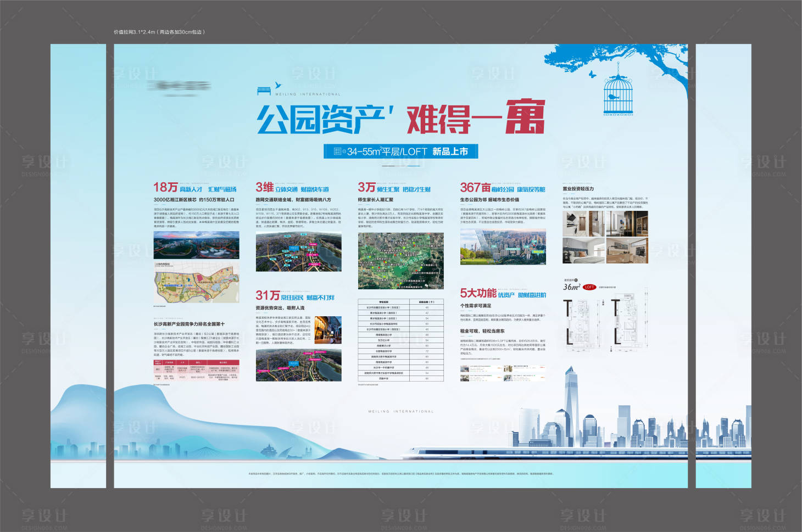Click the heading 367亩 梅岭公园
The image size is (802, 532).
click(x=503, y=188)
